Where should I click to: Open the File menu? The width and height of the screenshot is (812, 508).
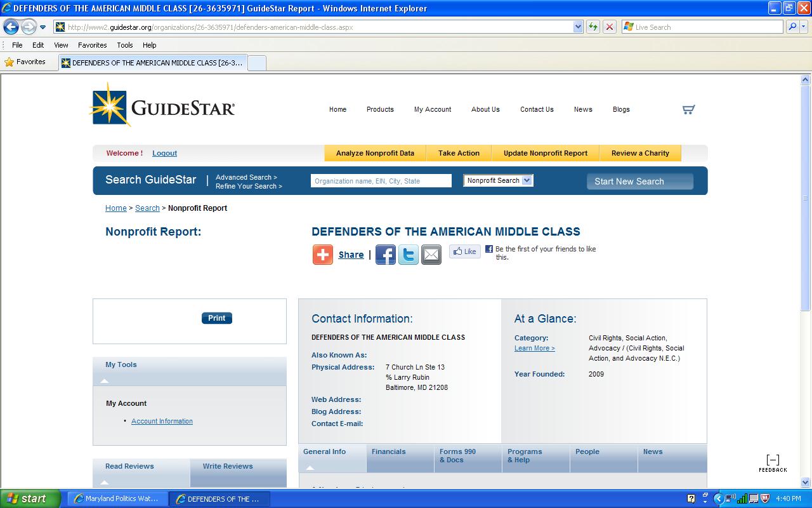coord(17,45)
